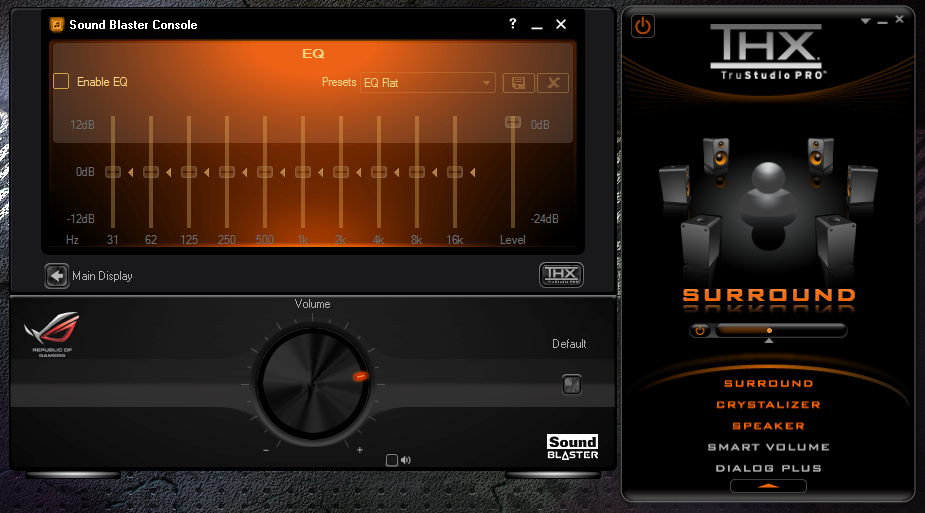Click the 1k EQ slider handle
The image size is (925, 513).
tap(303, 172)
